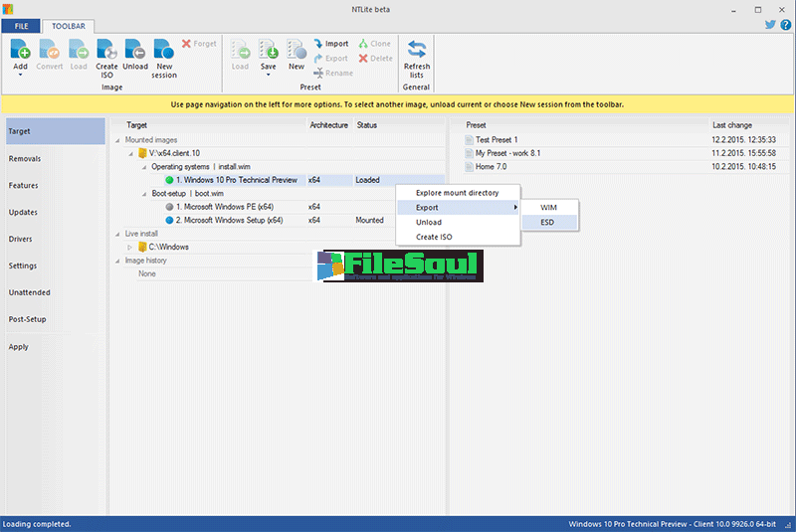
Task: Open the FILE tab
Action: point(20,25)
